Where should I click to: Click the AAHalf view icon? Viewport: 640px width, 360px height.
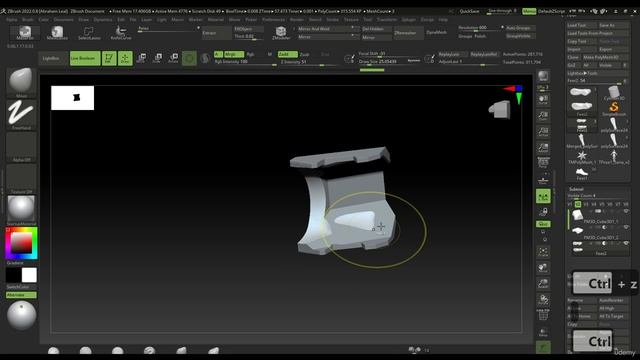click(x=543, y=148)
